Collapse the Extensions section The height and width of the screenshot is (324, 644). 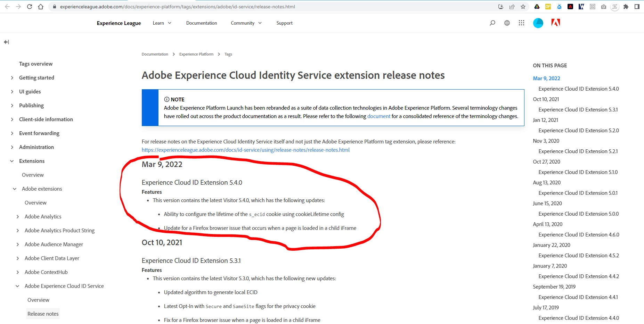(12, 161)
